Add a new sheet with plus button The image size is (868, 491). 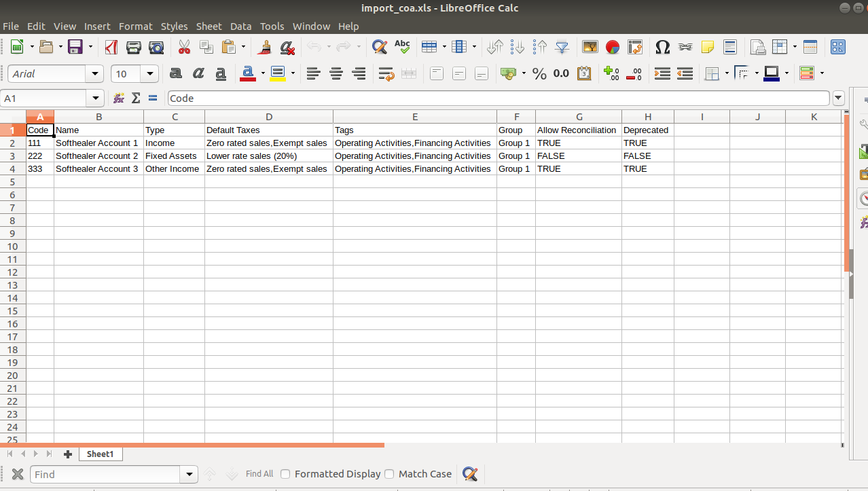(x=67, y=454)
